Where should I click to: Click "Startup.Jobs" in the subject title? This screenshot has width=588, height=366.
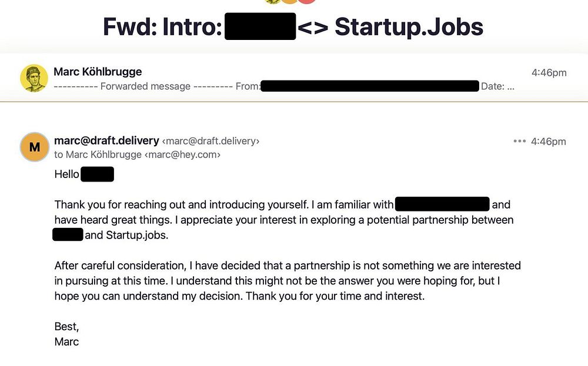click(x=409, y=26)
